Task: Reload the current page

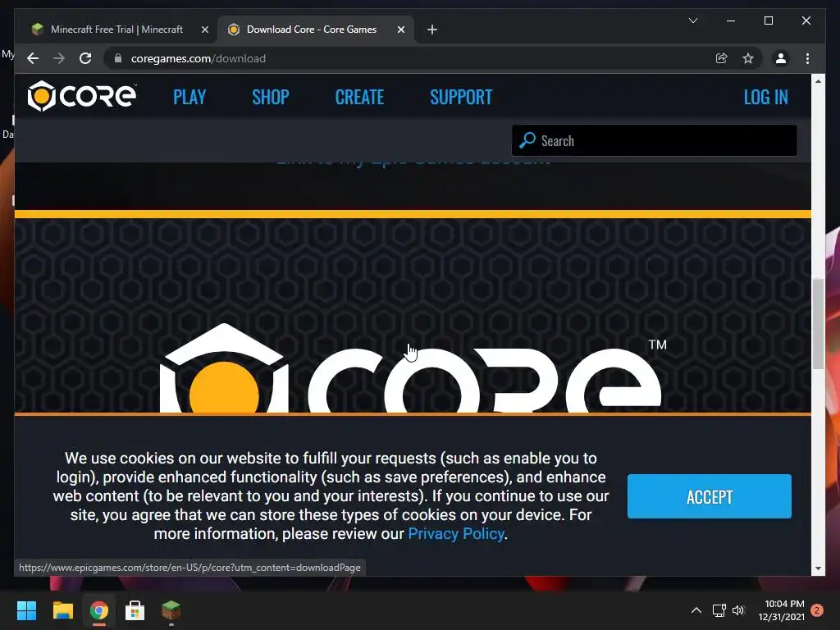Action: point(85,58)
